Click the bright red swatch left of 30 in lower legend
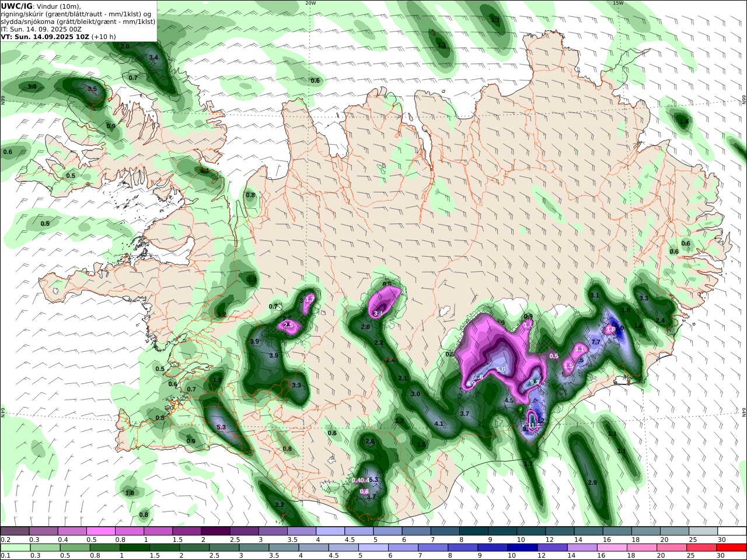747x560 pixels. [x=732, y=547]
